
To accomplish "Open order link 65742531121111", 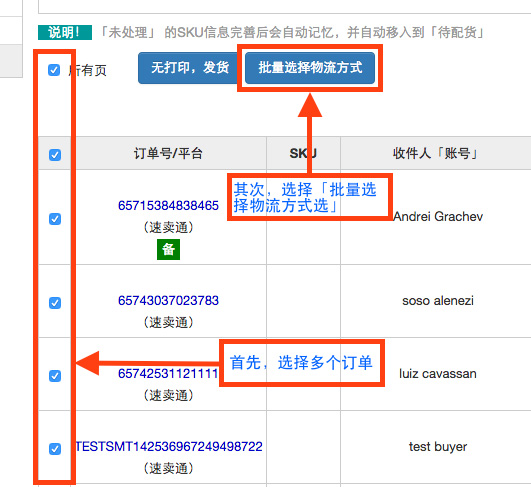I will tap(168, 374).
